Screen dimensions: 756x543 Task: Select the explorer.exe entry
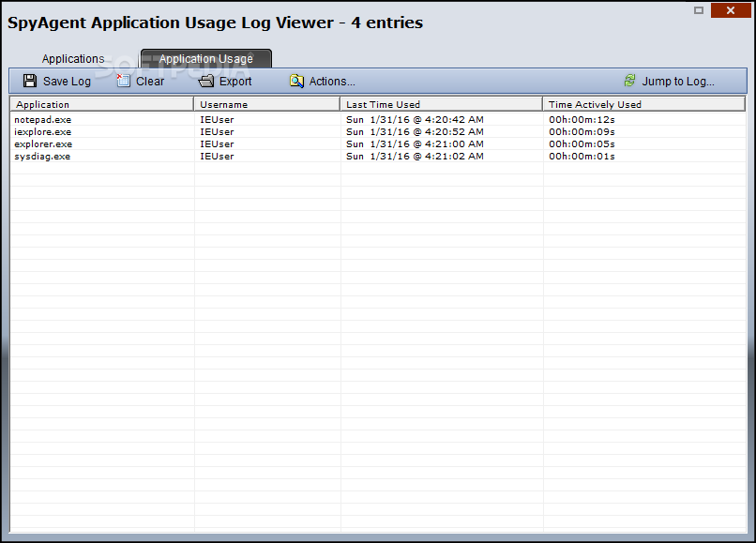pyautogui.click(x=43, y=144)
